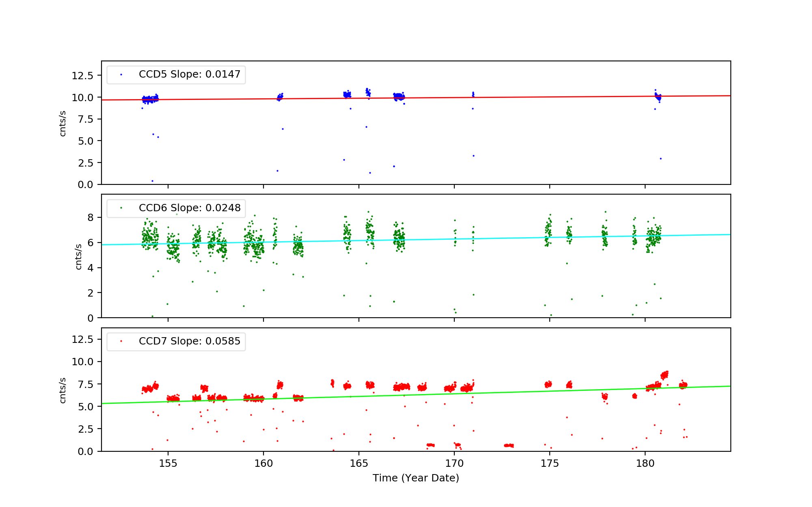The height and width of the screenshot is (507, 812).
Task: Click the 180 tick label on the x-axis
Action: pos(645,464)
